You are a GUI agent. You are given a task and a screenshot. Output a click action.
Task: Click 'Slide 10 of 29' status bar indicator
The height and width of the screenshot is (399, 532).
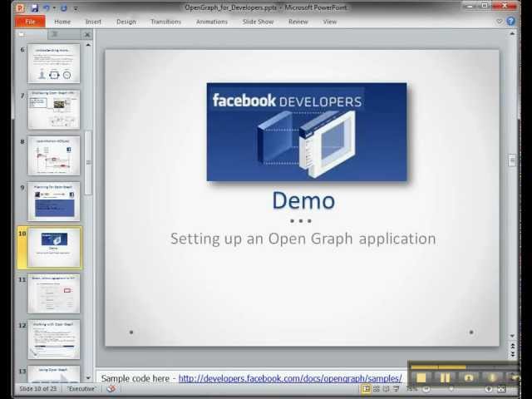coord(38,389)
